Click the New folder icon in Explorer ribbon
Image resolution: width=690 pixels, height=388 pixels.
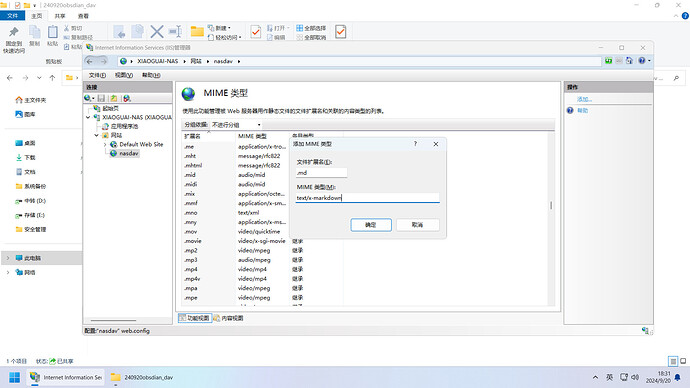tap(197, 31)
